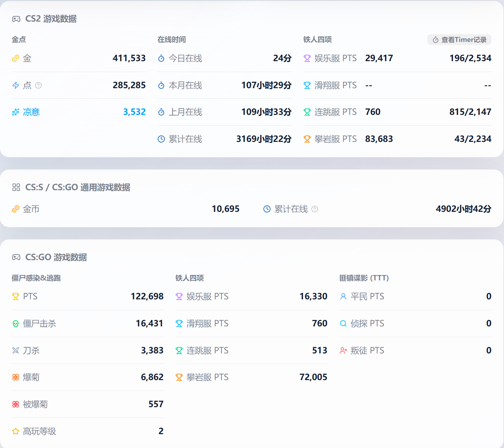
Task: Click the gamepad icon beside CS:GO 游戏数据
Action: point(16,257)
